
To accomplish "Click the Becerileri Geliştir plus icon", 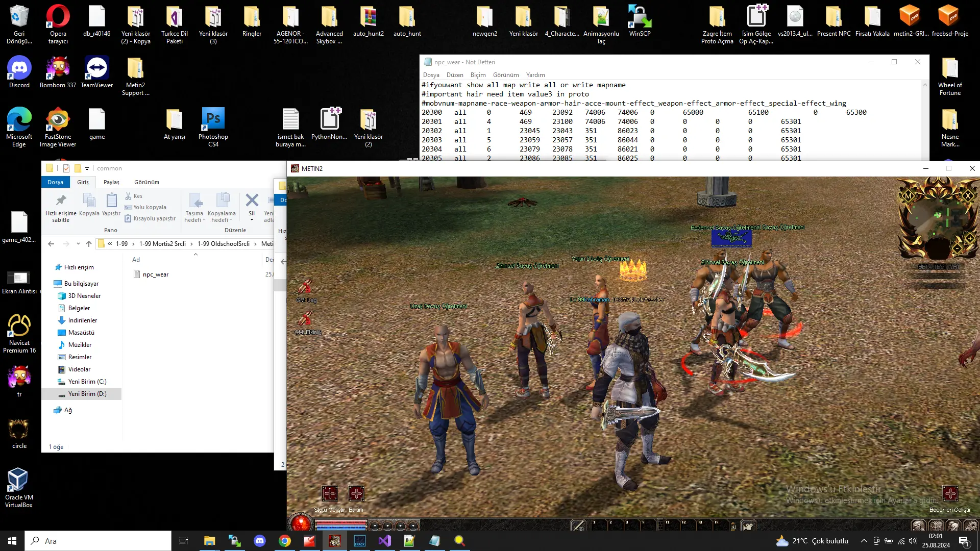I will point(950,493).
